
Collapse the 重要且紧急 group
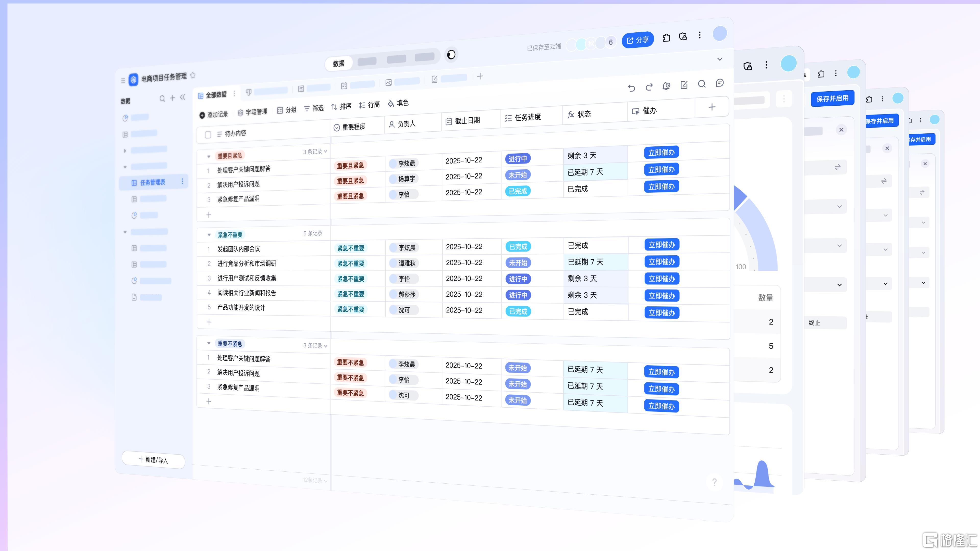click(209, 156)
